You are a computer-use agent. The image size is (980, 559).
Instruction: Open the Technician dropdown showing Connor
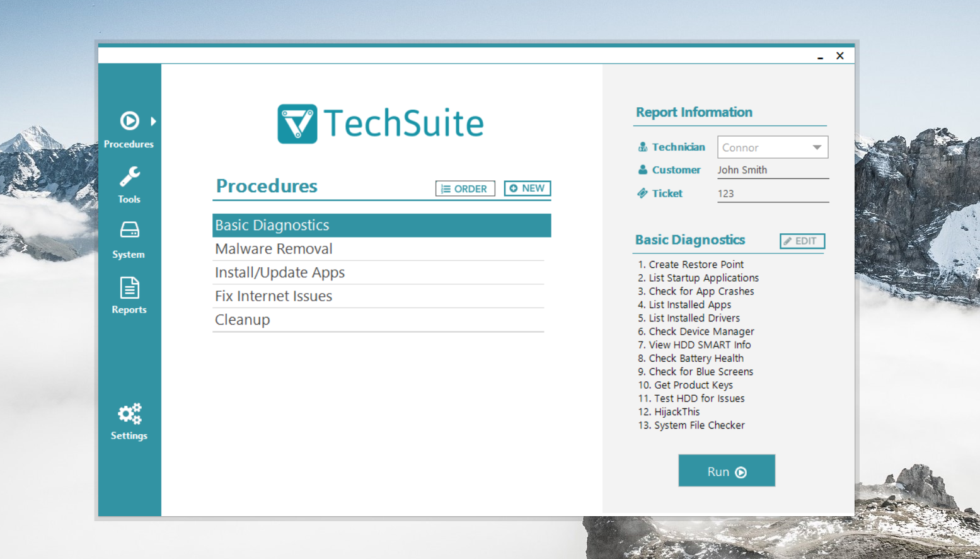click(773, 147)
